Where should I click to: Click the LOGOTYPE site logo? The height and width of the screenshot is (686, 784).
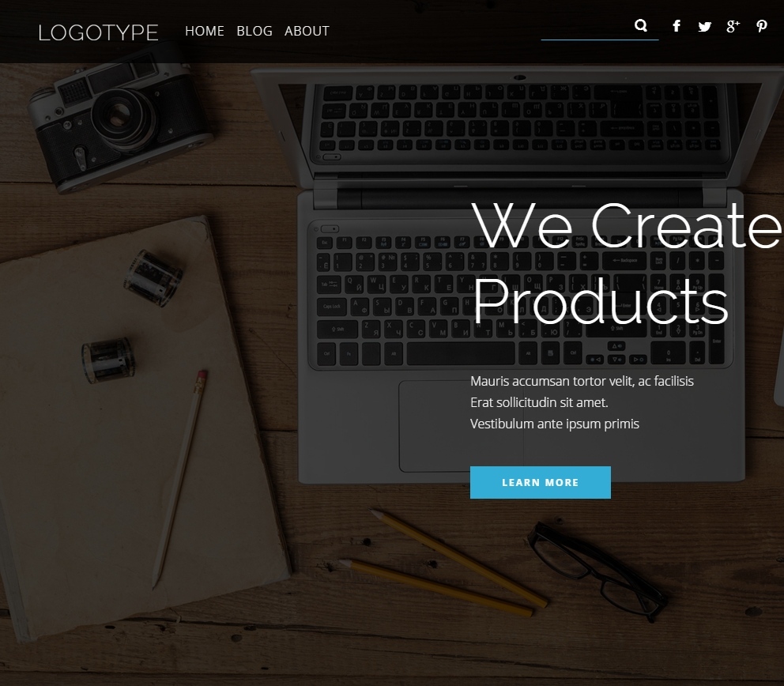[99, 33]
